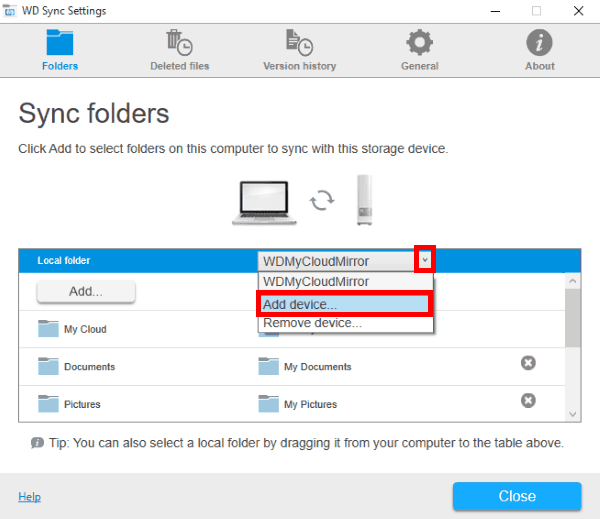Click the Local folder column header
The image size is (600, 519).
pos(64,261)
